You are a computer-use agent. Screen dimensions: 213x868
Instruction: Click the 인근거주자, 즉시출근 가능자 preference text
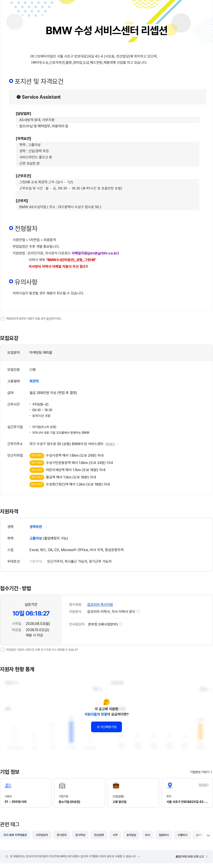coord(79,561)
